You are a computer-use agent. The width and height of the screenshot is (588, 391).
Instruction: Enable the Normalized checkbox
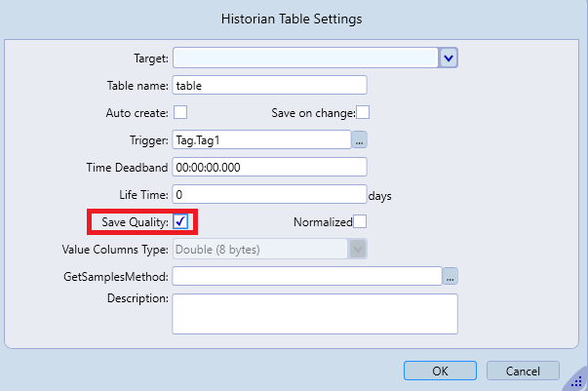[360, 221]
